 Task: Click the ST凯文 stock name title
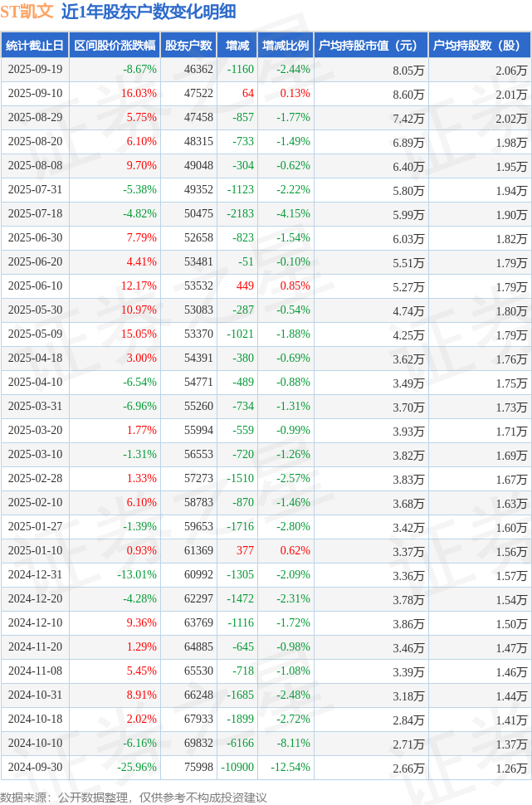coord(27,12)
